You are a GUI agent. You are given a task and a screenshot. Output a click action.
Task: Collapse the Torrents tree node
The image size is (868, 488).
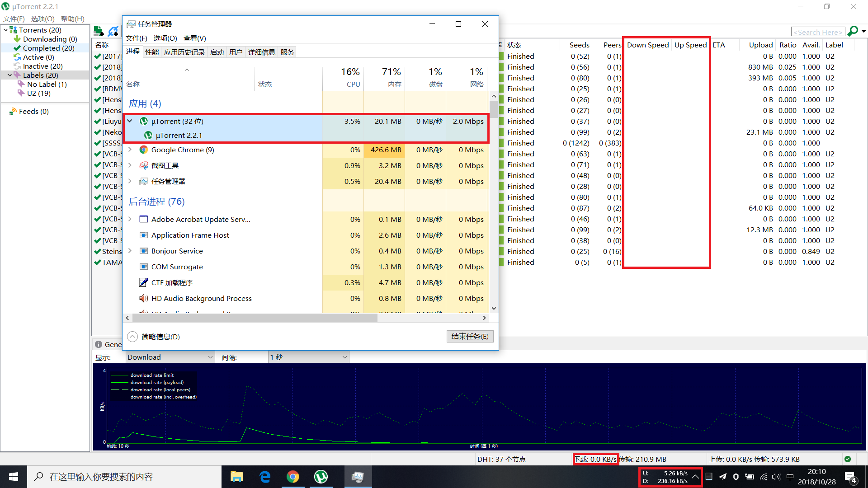(x=5, y=30)
